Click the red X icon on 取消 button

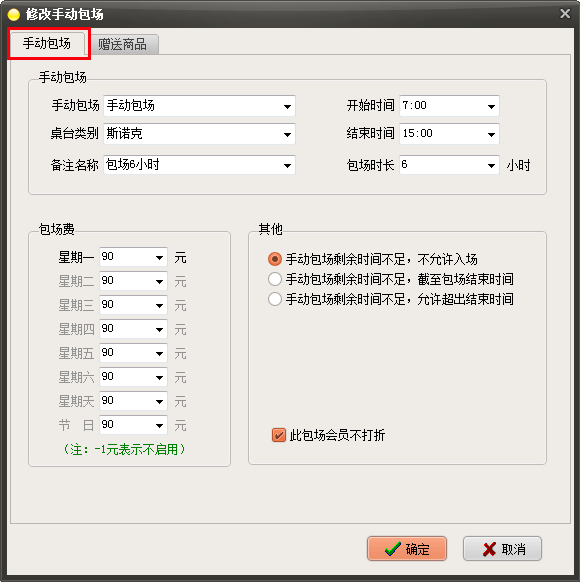pyautogui.click(x=489, y=549)
